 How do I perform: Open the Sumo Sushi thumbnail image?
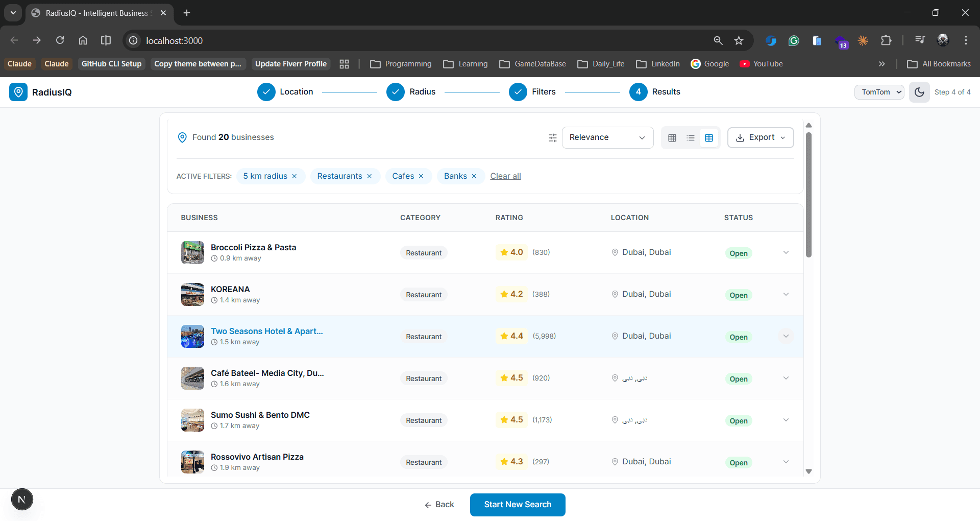click(x=192, y=420)
